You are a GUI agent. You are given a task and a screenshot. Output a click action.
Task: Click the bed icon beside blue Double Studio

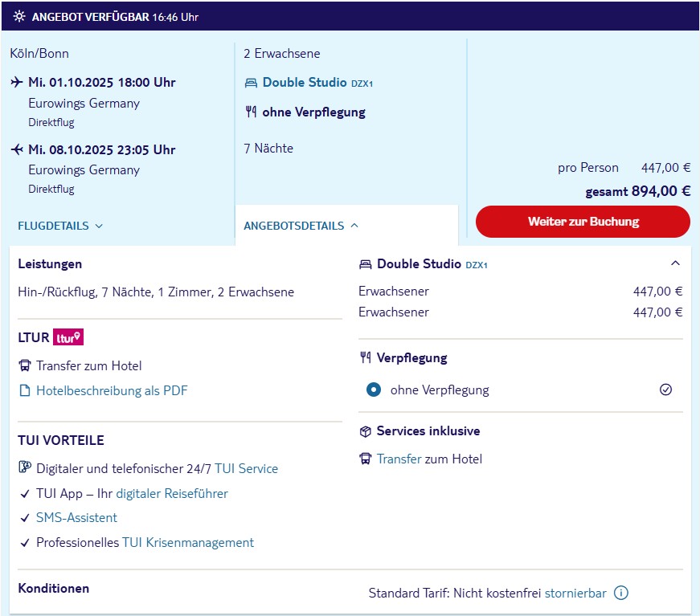tap(251, 83)
